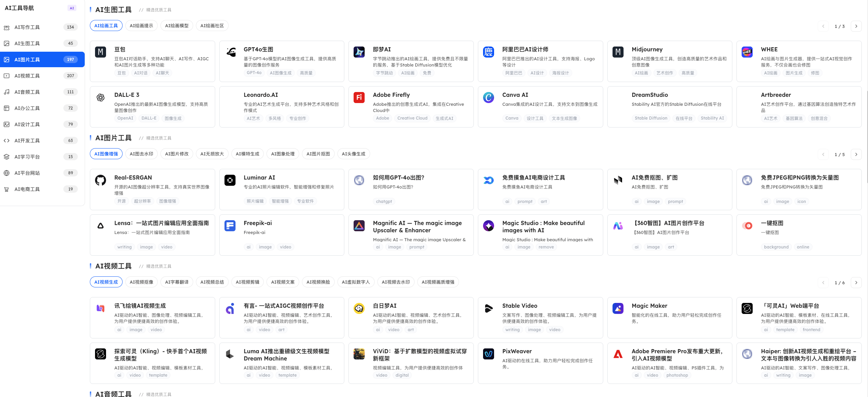
Task: Click the 'Stable Diffusion' tag on DreamStudio
Action: [x=651, y=118]
